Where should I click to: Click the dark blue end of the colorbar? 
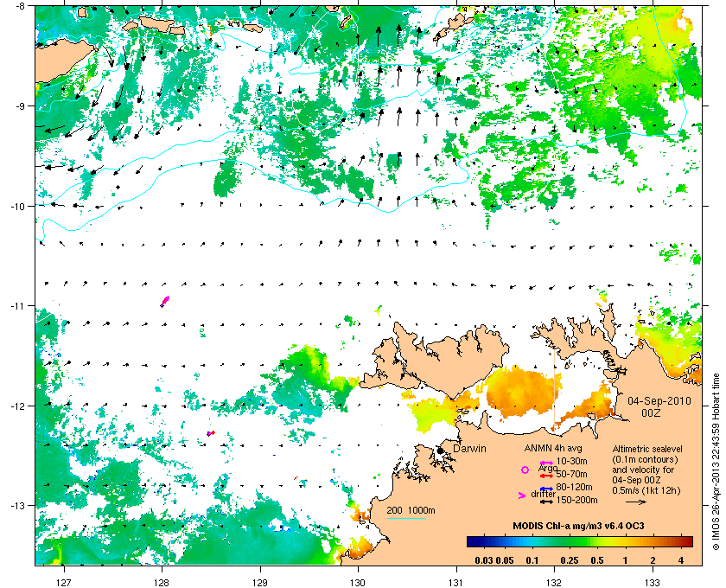tap(472, 541)
